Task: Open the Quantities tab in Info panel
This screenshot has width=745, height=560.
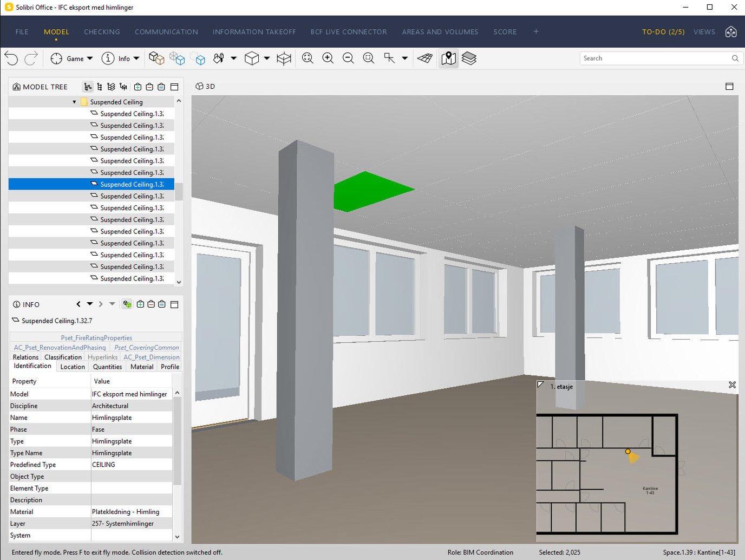Action: click(x=107, y=367)
